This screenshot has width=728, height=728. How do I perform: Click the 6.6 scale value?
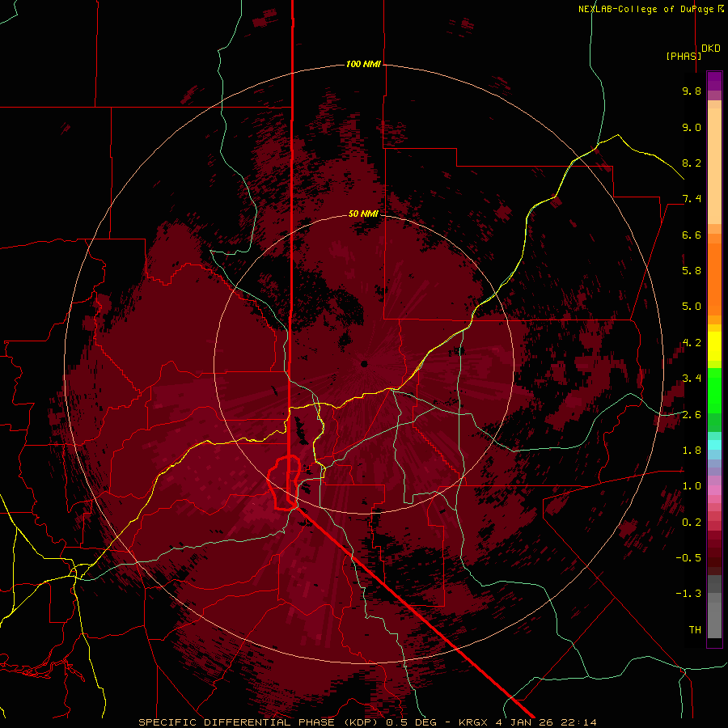click(692, 235)
